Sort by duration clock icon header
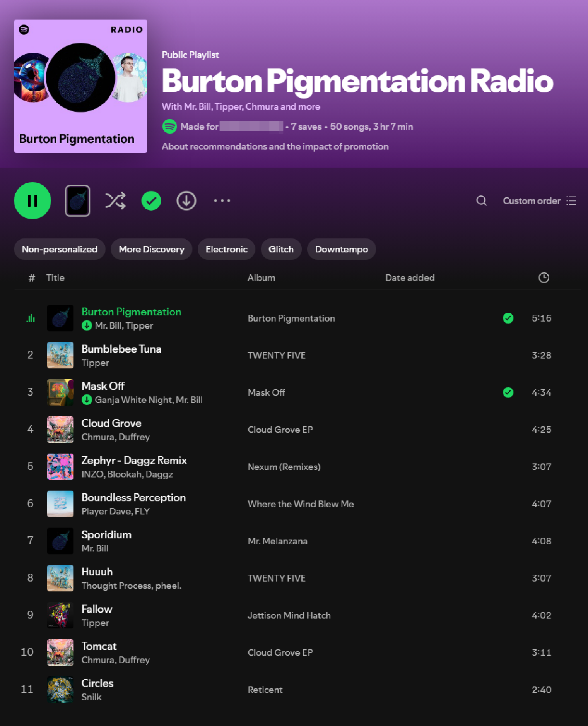This screenshot has width=588, height=726. click(x=544, y=277)
